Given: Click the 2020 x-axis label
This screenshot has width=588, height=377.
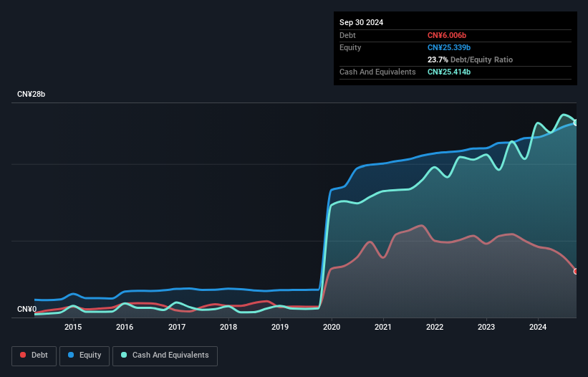Looking at the screenshot, I should click(332, 327).
